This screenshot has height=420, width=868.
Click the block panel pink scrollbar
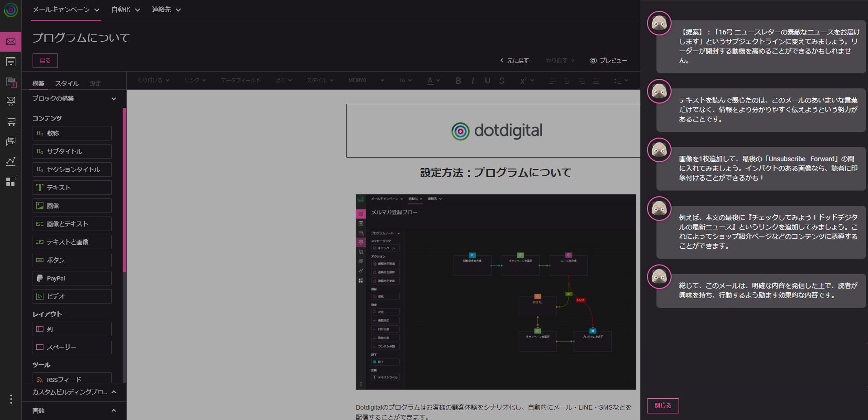pos(124,190)
